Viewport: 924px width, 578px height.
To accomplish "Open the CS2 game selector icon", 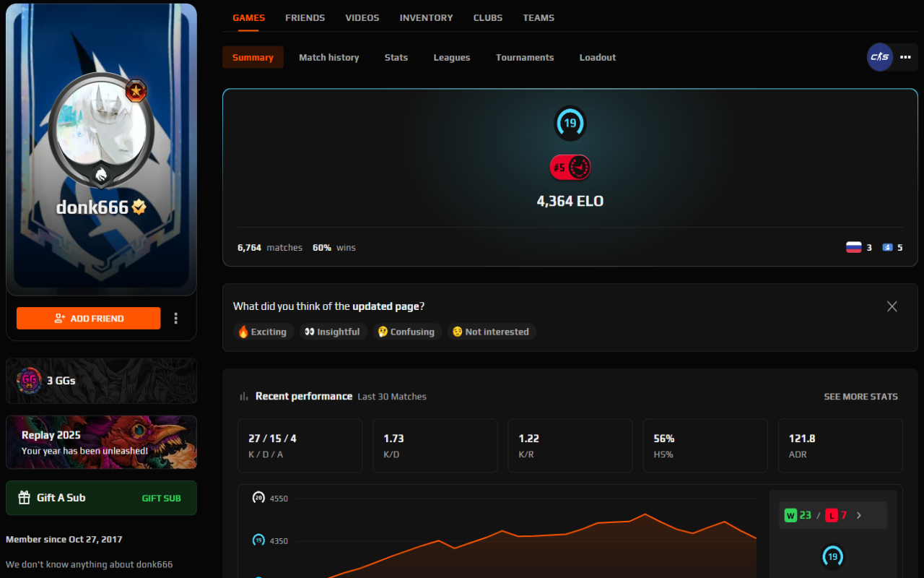I will [880, 57].
